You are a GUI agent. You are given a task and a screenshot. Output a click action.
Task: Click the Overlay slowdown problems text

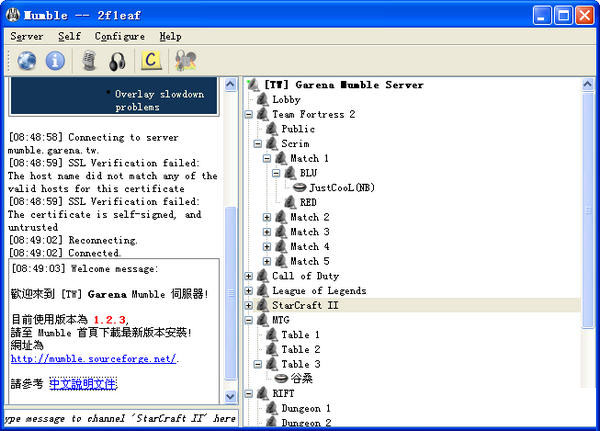(x=159, y=100)
